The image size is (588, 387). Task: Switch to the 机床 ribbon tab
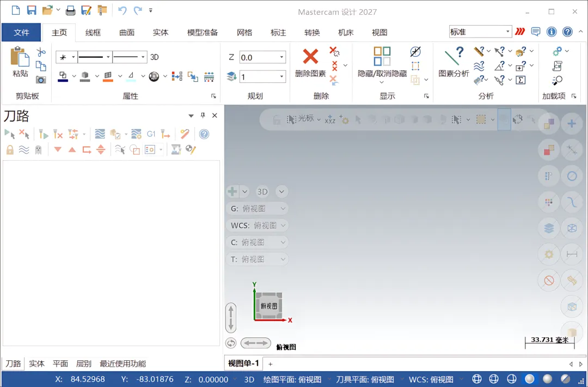tap(346, 32)
